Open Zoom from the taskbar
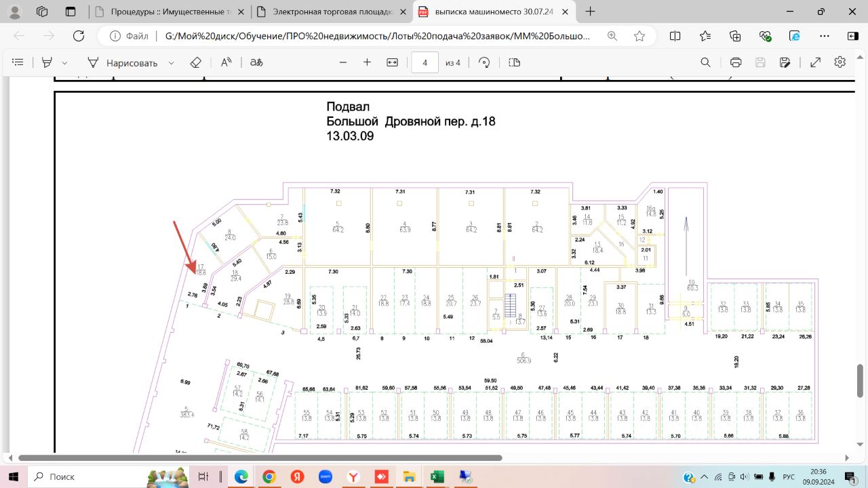Image resolution: width=868 pixels, height=488 pixels. pos(325,476)
